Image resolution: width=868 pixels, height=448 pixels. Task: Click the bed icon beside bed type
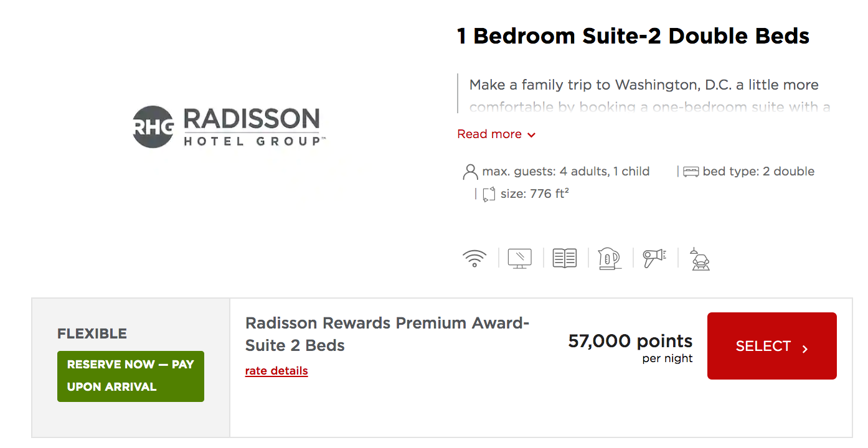tap(691, 172)
